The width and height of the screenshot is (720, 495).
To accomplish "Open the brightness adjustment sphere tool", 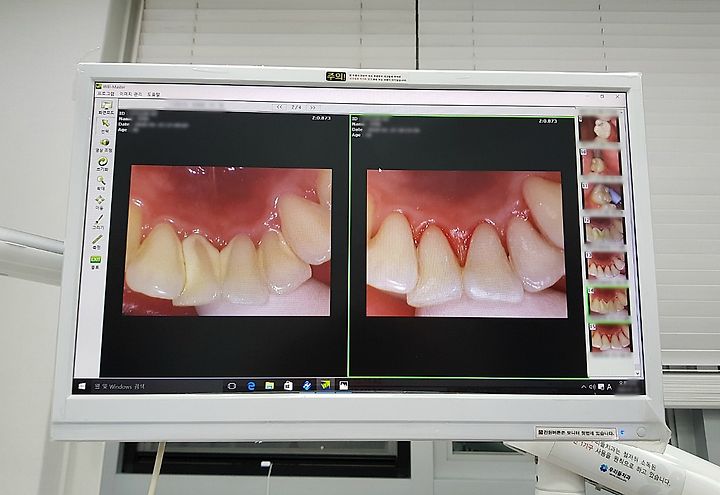I will point(105,143).
